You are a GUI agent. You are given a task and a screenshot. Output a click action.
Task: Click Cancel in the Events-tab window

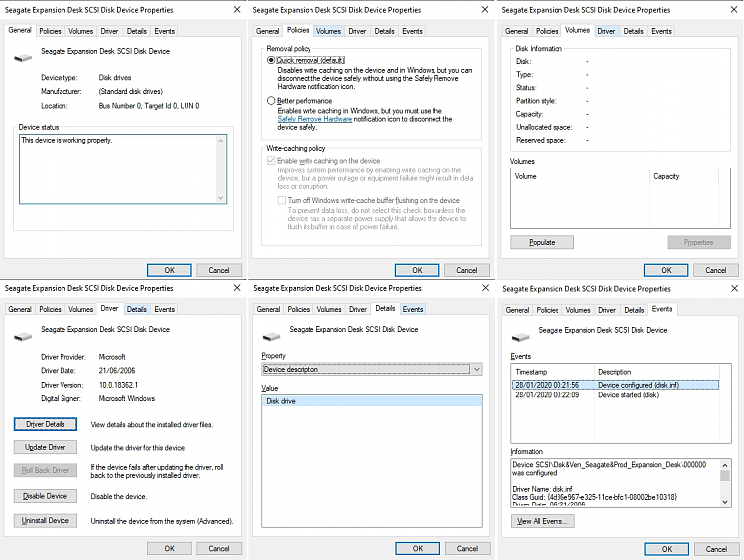click(x=716, y=549)
